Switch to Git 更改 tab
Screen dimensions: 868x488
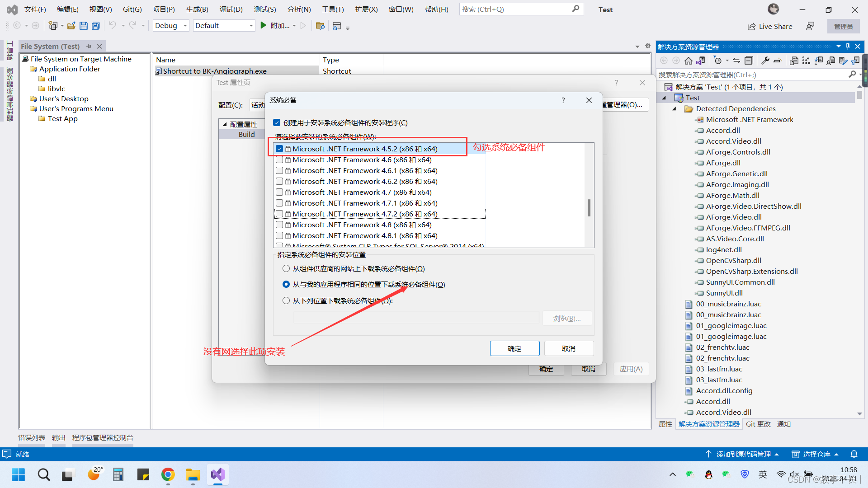click(x=758, y=424)
